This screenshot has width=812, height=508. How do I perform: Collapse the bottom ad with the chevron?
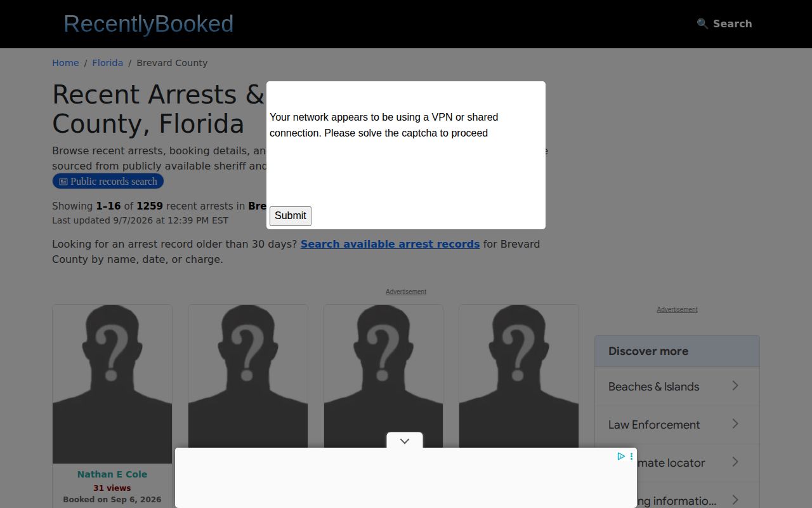pyautogui.click(x=405, y=441)
